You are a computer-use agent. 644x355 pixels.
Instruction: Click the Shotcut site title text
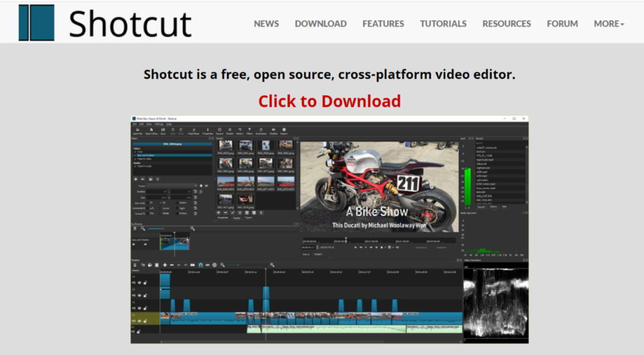(130, 23)
